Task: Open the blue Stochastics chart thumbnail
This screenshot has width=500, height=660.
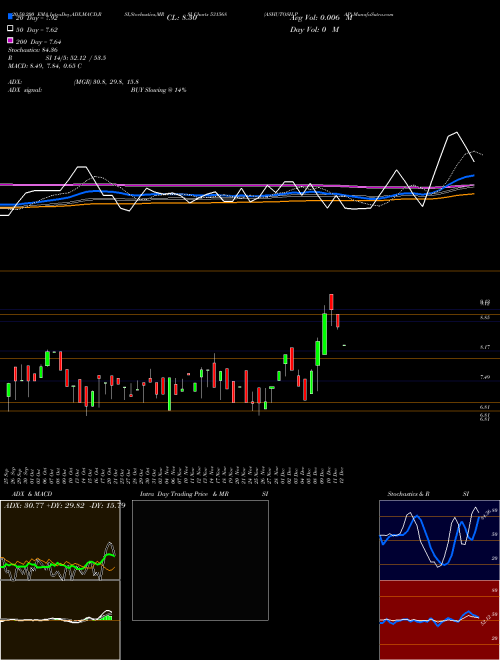Action: point(439,540)
